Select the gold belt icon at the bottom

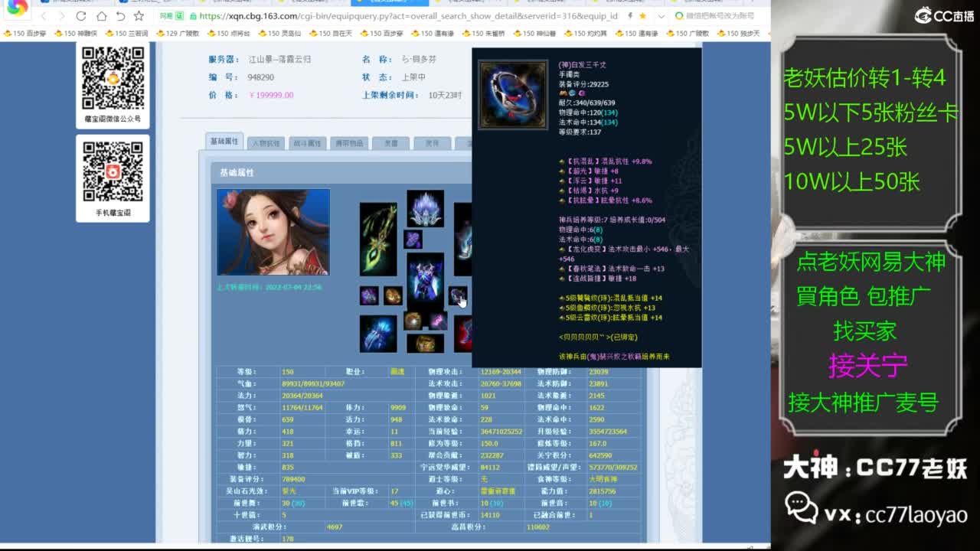[425, 344]
